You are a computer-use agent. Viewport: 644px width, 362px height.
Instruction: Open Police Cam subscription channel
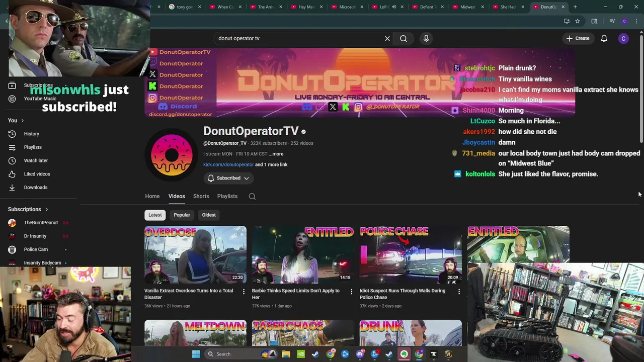click(35, 249)
